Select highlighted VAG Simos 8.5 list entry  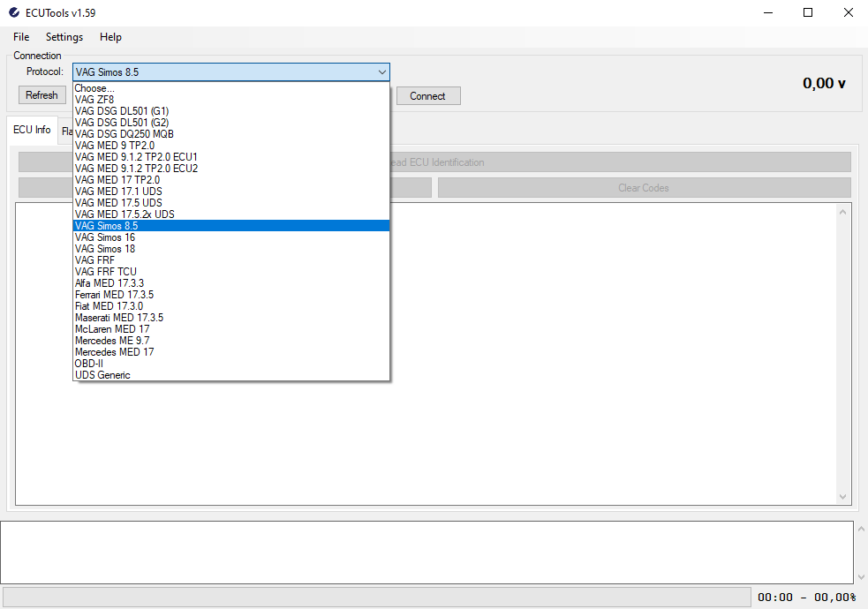click(x=231, y=226)
